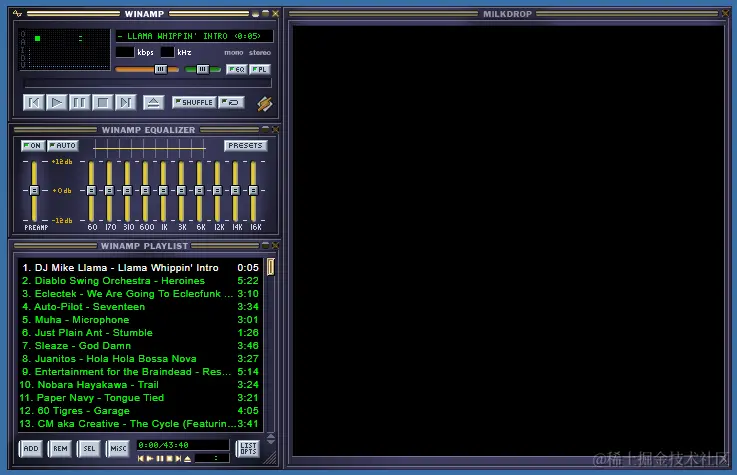Screen dimensions: 737x475
Task: Click the volume slider handle
Action: pos(161,70)
